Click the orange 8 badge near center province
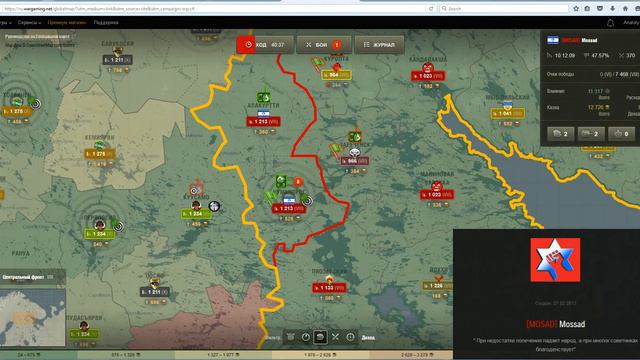The width and height of the screenshot is (640, 360). [x=298, y=182]
